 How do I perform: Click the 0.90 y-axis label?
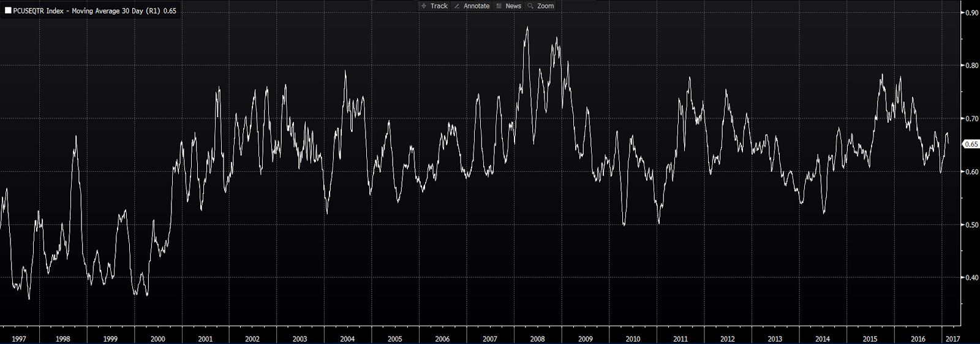pos(972,13)
